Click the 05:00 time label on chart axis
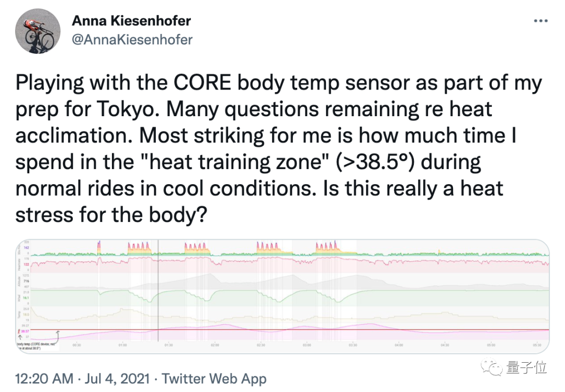 (x=491, y=345)
